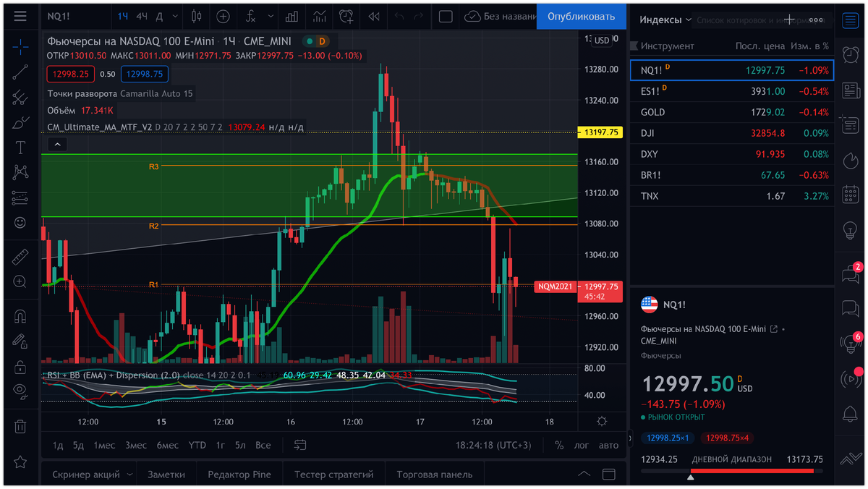Screen dimensions: 868x489
Task: Collapse the chart legend arrow
Action: point(58,144)
